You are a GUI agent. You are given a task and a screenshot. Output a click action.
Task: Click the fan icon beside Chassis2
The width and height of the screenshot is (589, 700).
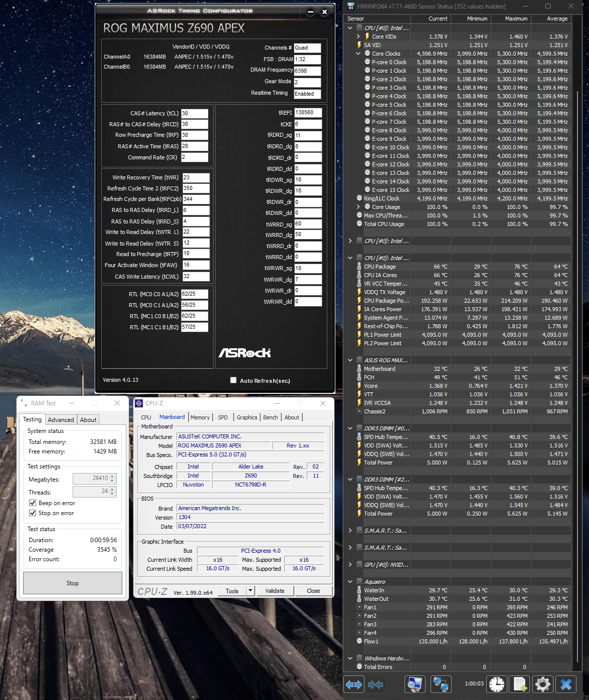[x=359, y=411]
